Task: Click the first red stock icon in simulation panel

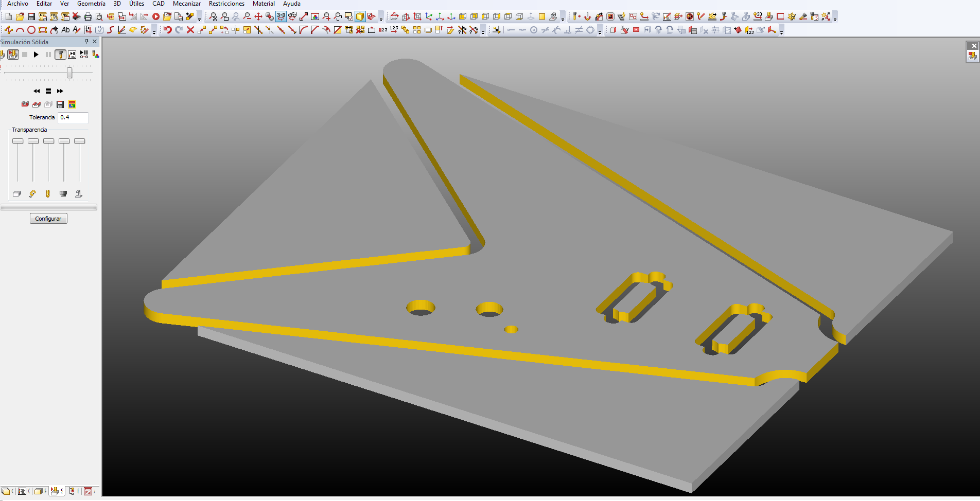Action: [25, 104]
